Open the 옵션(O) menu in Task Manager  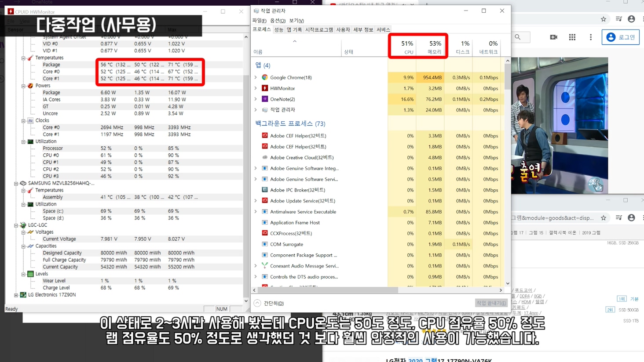coord(278,21)
